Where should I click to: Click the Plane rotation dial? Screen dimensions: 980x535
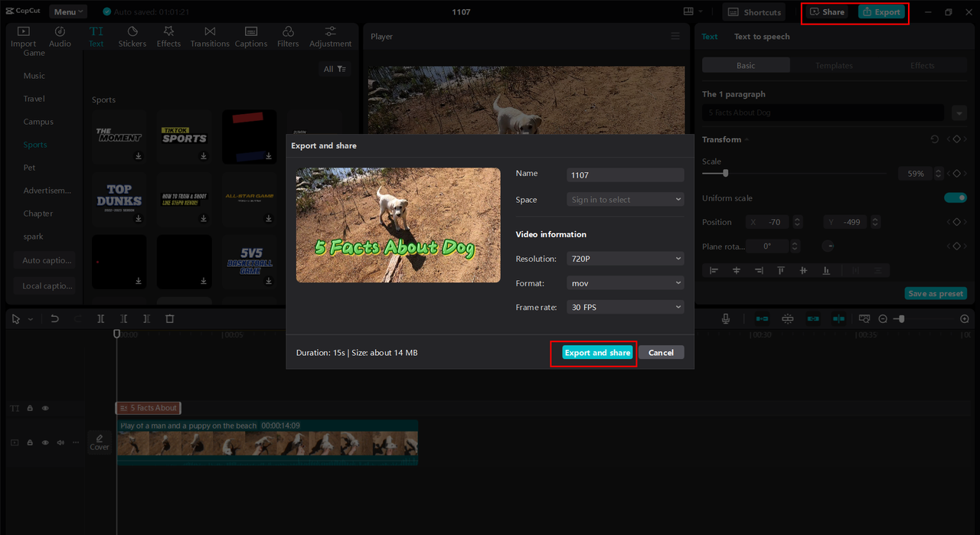[828, 246]
